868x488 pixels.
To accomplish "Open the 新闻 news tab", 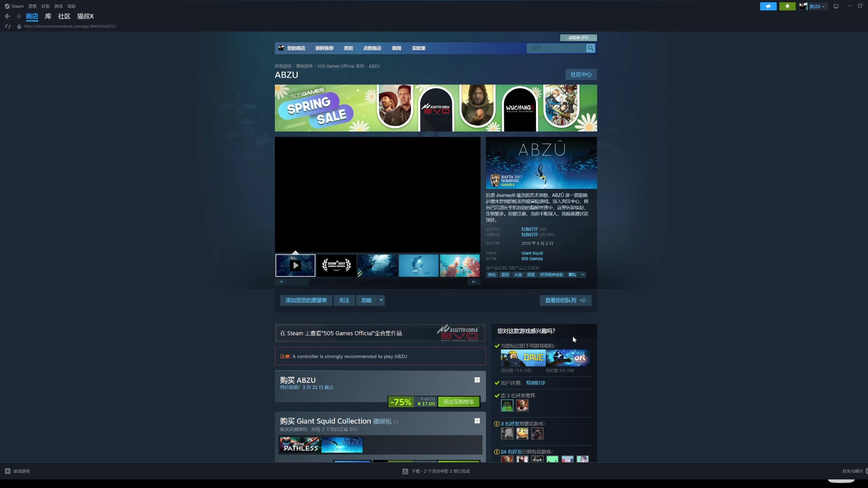I will point(396,48).
